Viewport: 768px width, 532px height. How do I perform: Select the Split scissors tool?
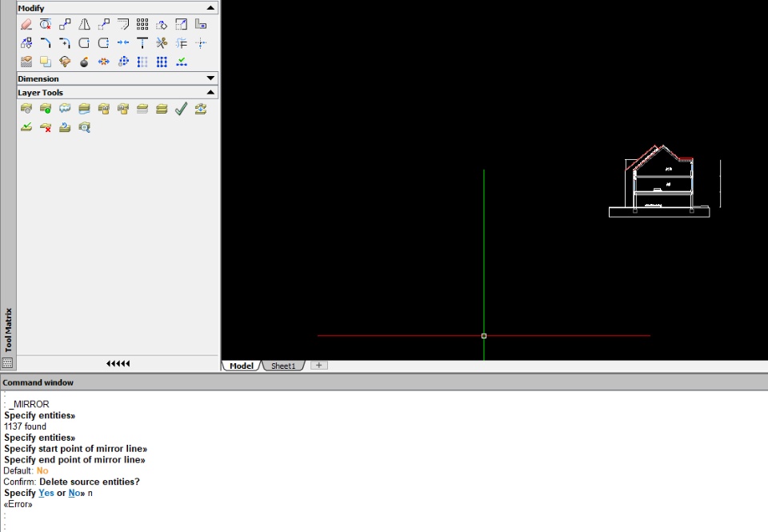(x=162, y=43)
